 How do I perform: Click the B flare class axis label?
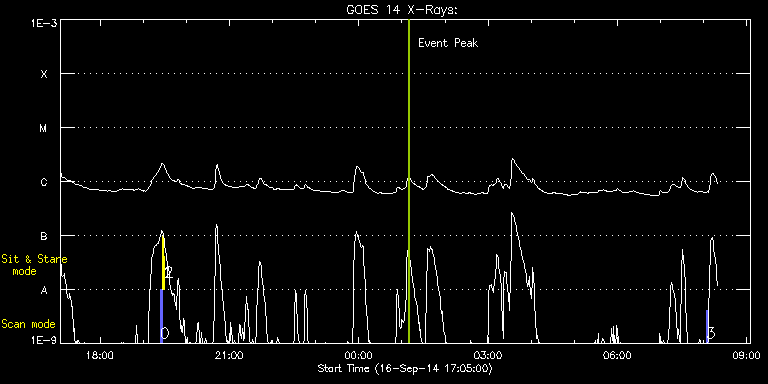(x=44, y=236)
